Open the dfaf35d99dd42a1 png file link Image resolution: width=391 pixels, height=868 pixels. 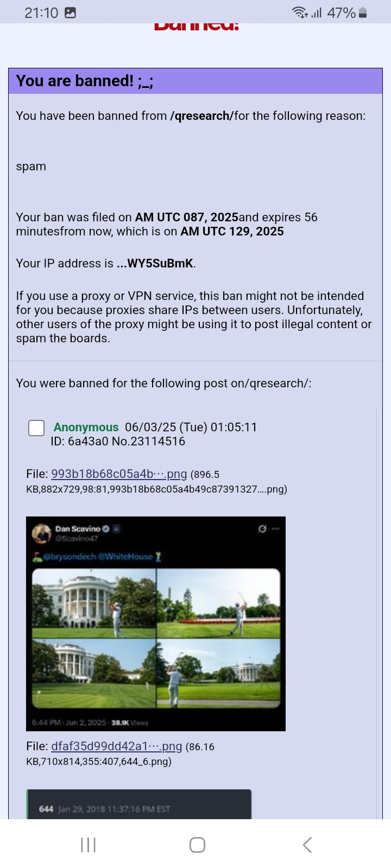117,746
